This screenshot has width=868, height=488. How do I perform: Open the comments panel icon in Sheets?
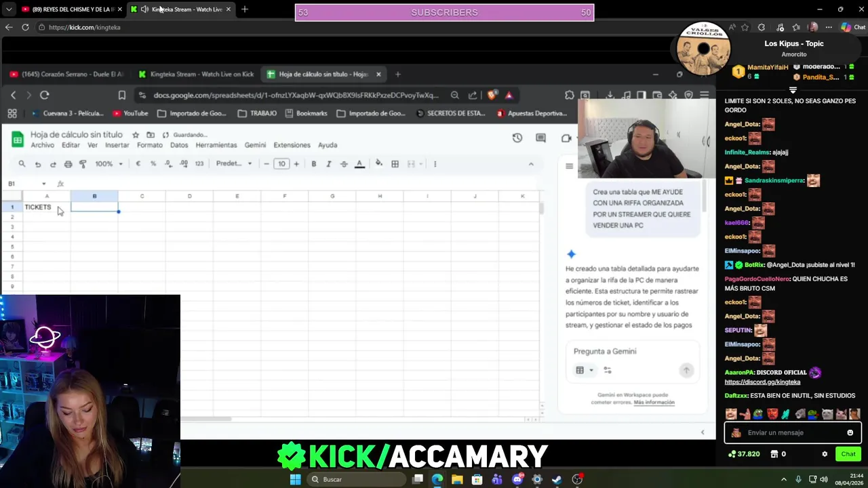[x=540, y=138]
